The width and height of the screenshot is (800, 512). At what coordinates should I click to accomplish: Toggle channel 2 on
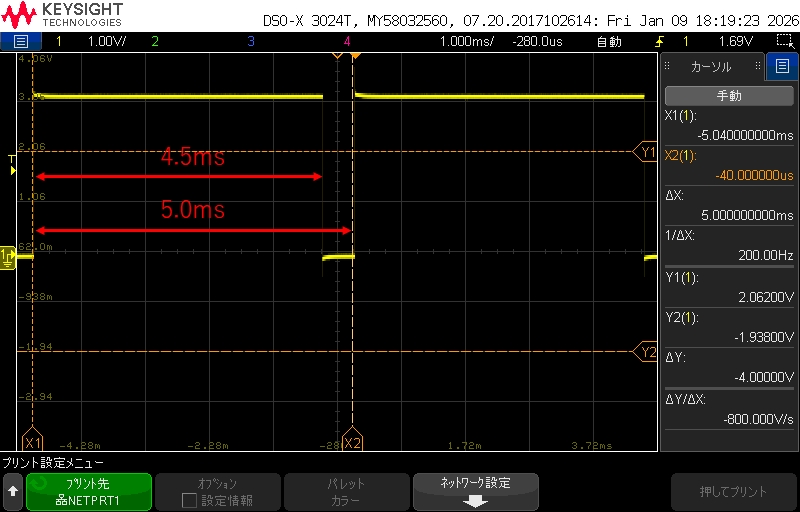tap(154, 41)
